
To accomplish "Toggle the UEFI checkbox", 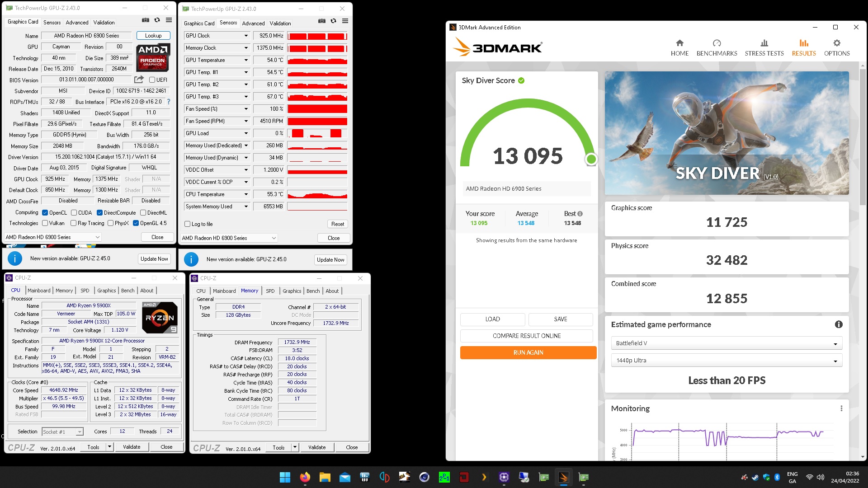I will coord(152,80).
